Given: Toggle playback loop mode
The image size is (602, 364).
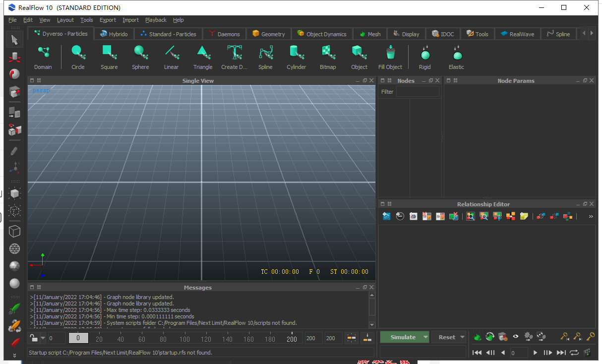Looking at the screenshot, I should pyautogui.click(x=574, y=353).
